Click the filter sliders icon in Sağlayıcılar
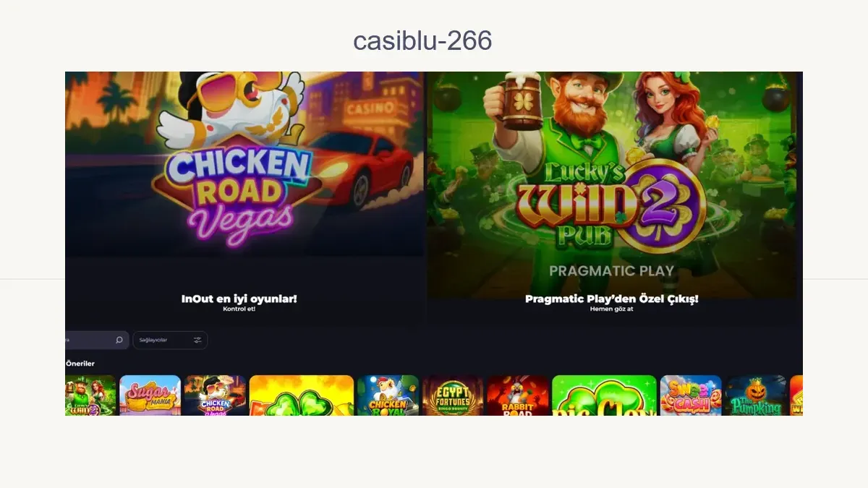The width and height of the screenshot is (868, 488). [x=197, y=340]
